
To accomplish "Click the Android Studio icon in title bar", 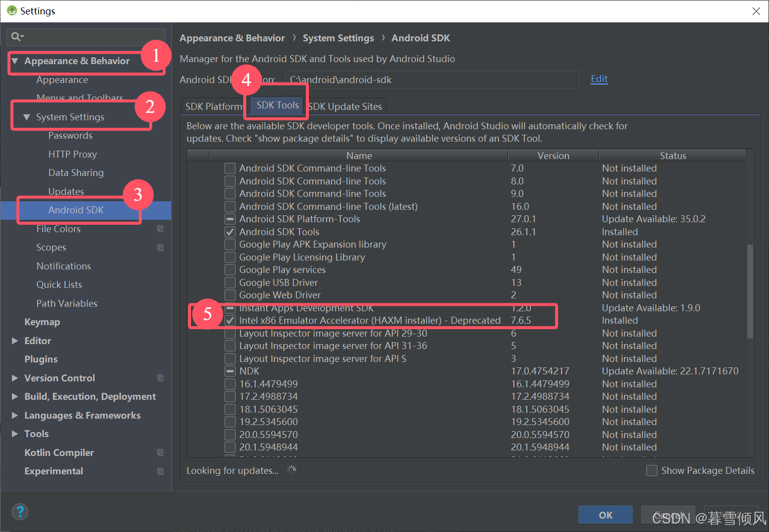I will pyautogui.click(x=12, y=11).
